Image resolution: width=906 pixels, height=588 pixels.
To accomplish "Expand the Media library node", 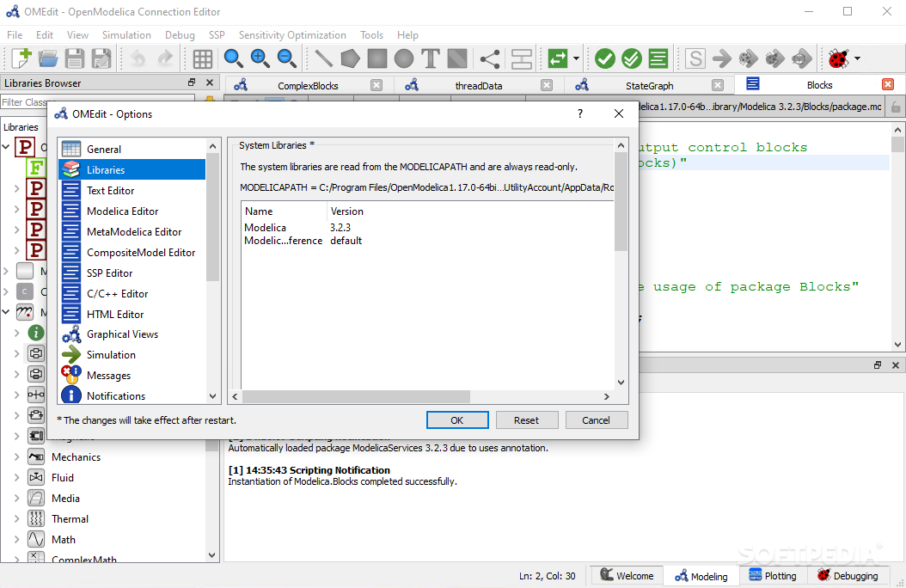I will click(x=16, y=499).
